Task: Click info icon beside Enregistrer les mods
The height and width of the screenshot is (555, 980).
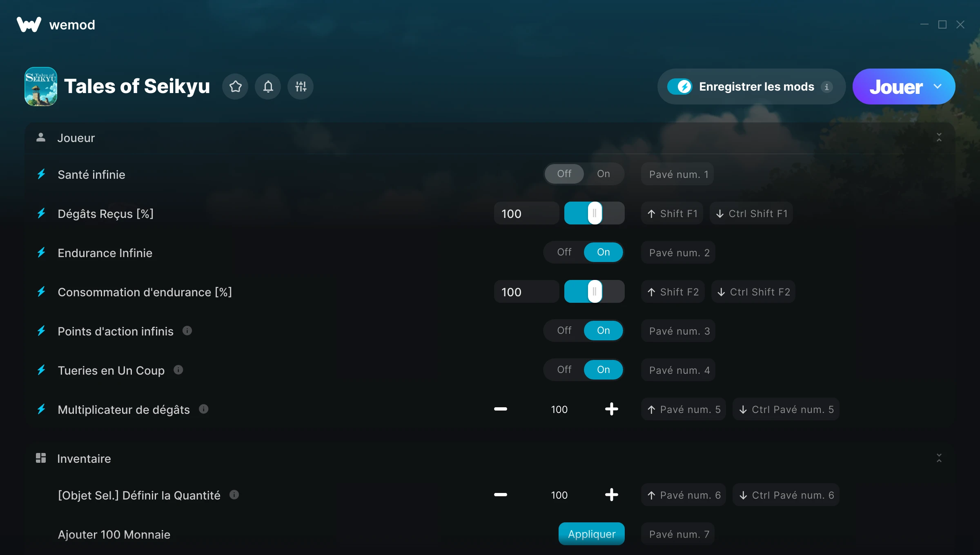Action: 826,87
